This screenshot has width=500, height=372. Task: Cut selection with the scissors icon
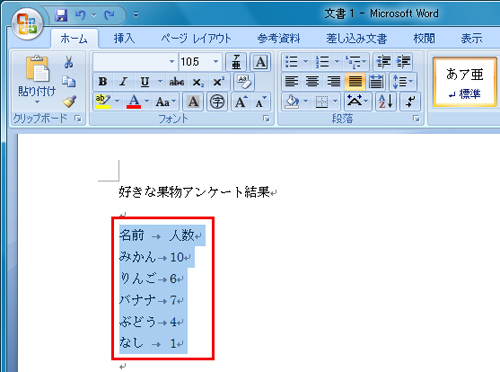69,62
